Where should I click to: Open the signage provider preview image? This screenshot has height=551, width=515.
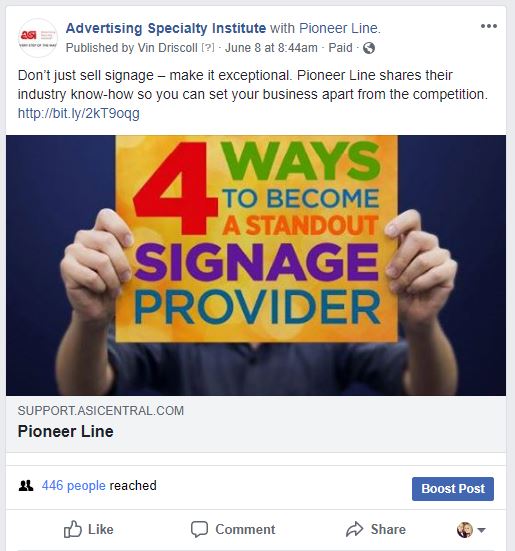[256, 265]
